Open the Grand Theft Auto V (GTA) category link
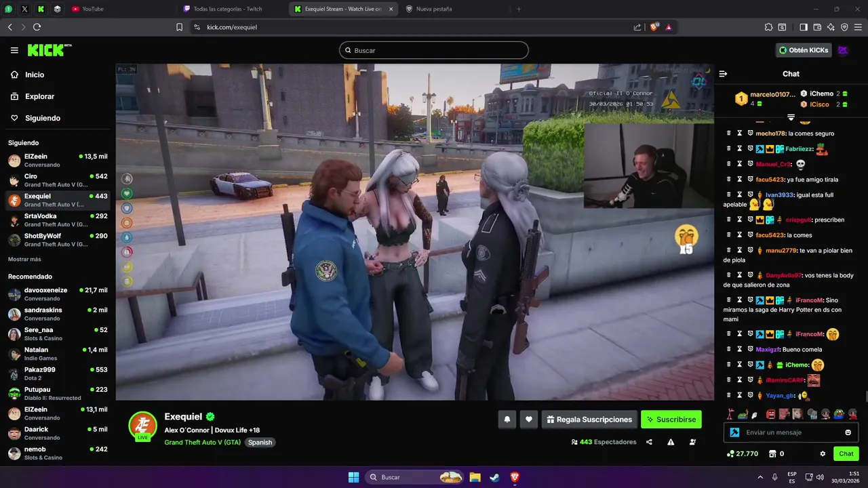868x488 pixels. coord(203,443)
